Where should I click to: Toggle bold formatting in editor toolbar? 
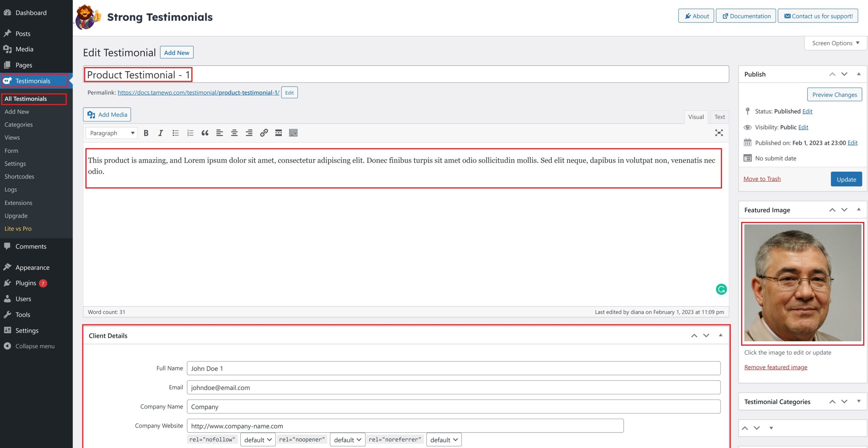click(146, 133)
